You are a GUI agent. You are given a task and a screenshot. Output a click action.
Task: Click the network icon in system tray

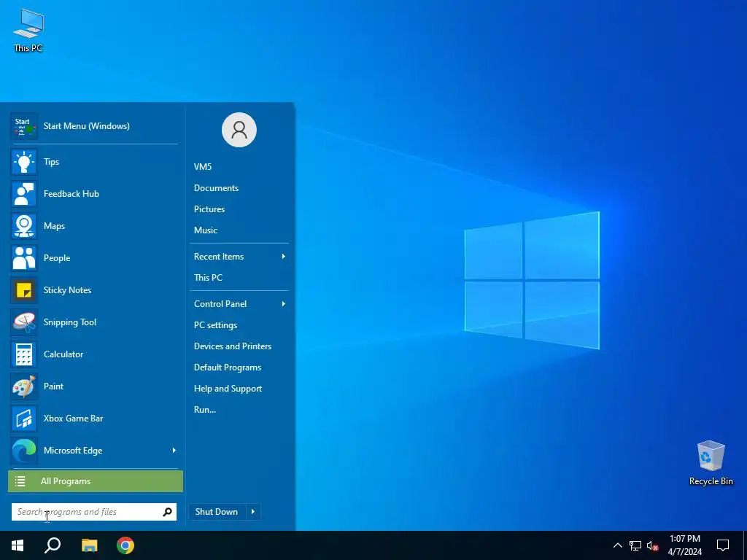[x=635, y=545]
